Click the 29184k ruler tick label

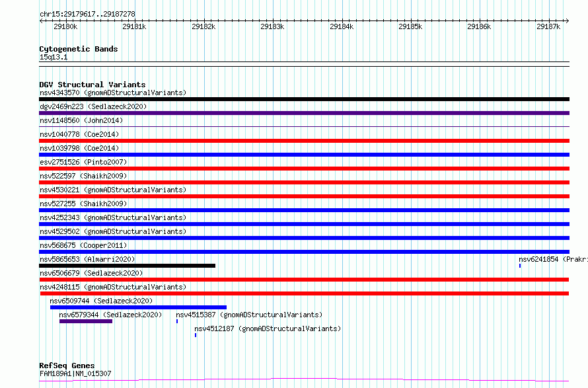[342, 26]
